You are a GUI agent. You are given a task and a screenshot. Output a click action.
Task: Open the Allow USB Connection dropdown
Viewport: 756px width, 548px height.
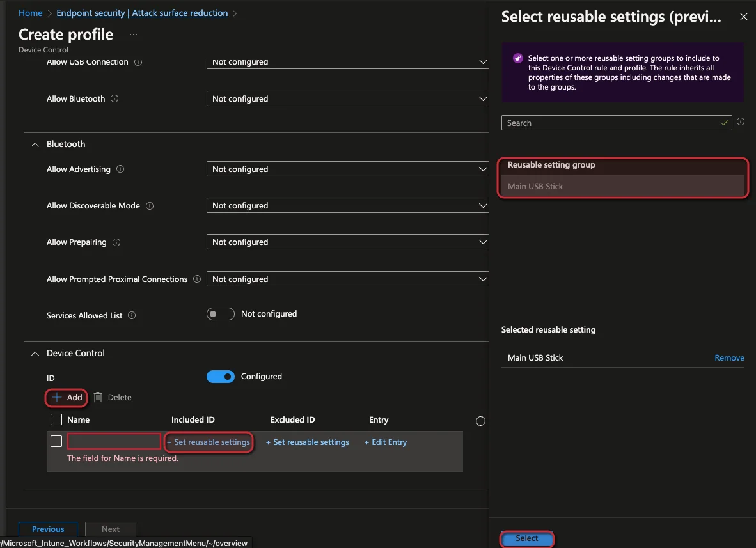348,63
